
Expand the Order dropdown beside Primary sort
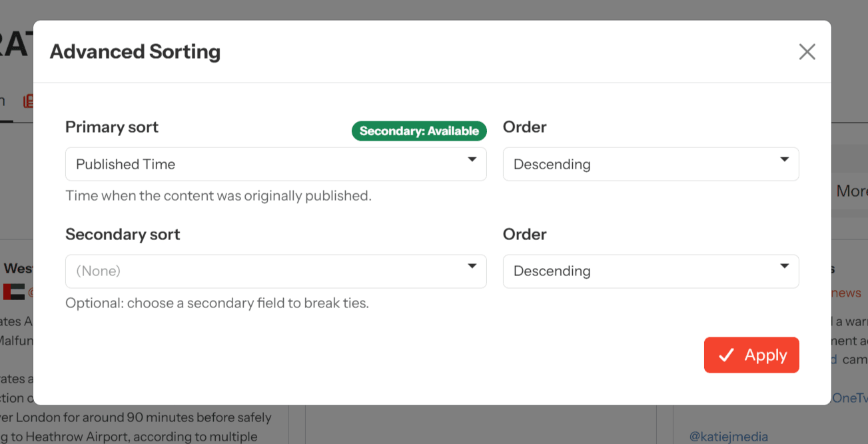click(650, 164)
